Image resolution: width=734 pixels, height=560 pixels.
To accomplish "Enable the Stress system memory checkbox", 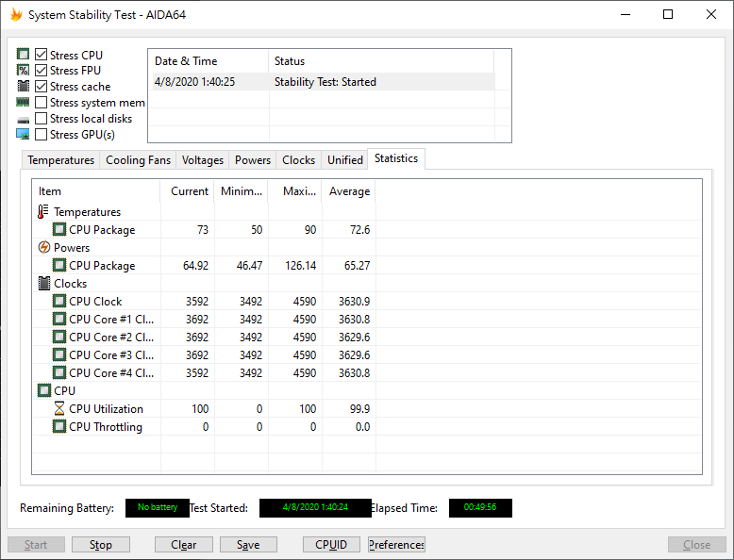I will (42, 103).
